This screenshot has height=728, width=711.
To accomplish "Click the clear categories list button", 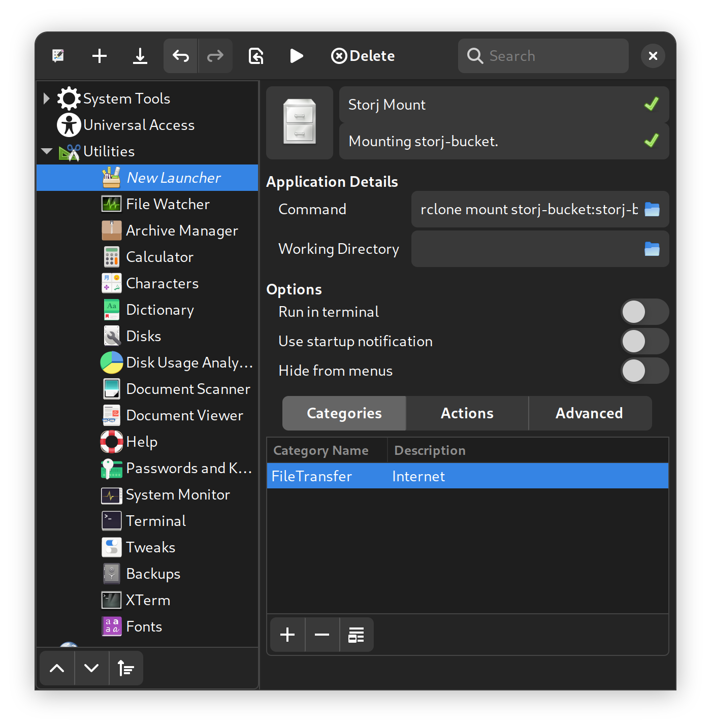I will 357,635.
